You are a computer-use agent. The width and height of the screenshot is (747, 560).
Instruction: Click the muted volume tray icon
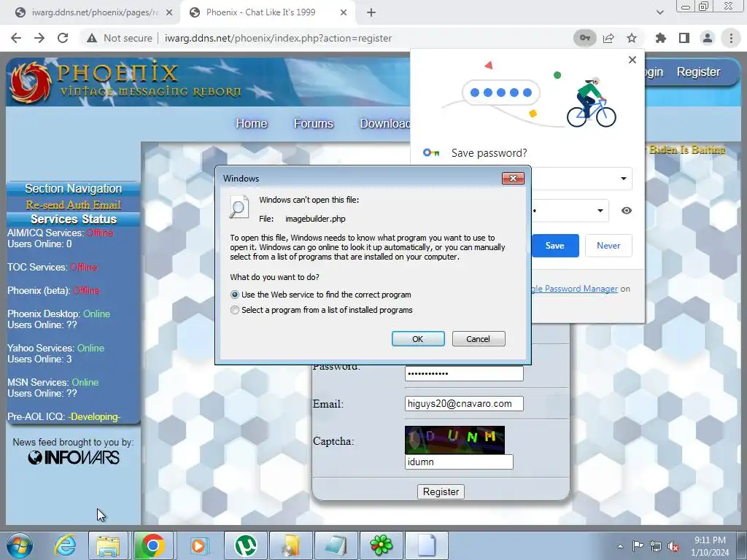click(x=673, y=546)
